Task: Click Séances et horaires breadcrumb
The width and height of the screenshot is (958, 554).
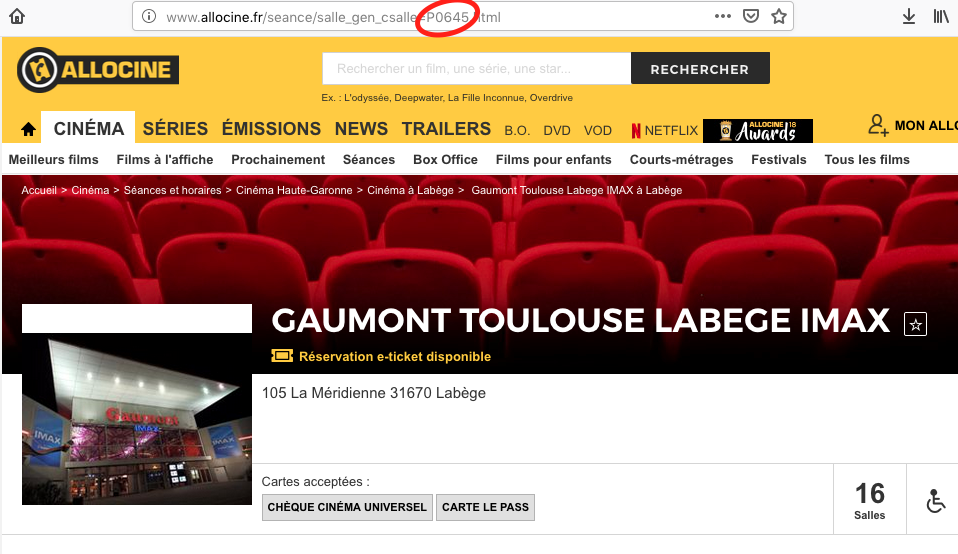Action: [x=172, y=190]
